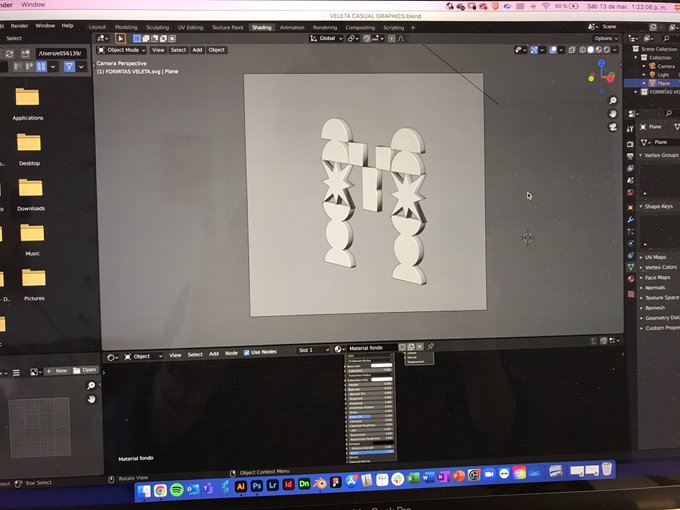Click fake user shield icon for material
This screenshot has width=680, height=510.
(402, 347)
